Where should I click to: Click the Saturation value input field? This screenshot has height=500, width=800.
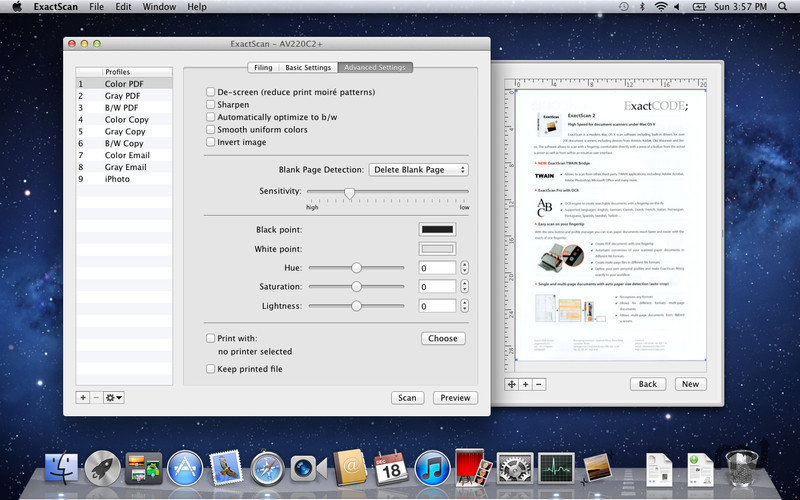[437, 287]
